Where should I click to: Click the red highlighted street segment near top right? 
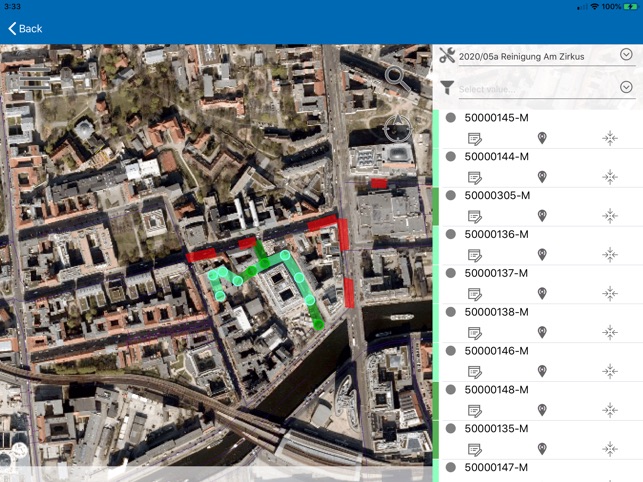coord(379,183)
